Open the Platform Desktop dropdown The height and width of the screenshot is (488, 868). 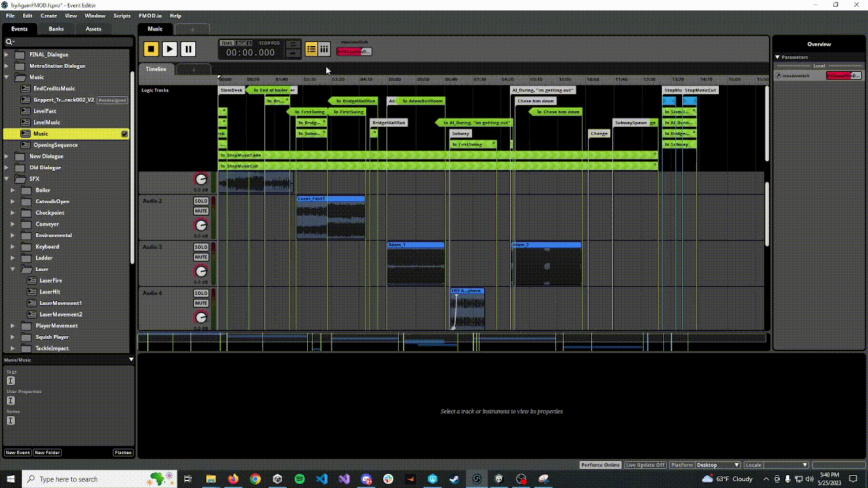[717, 465]
